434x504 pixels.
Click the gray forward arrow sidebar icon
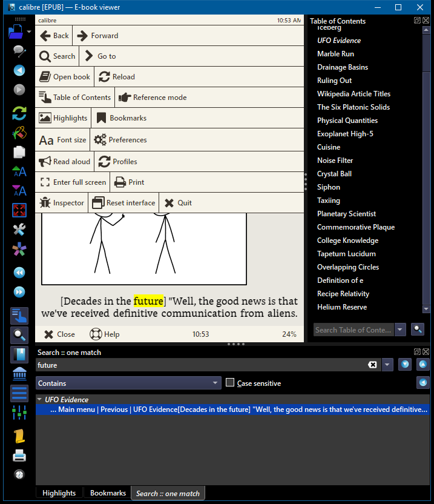pyautogui.click(x=19, y=90)
